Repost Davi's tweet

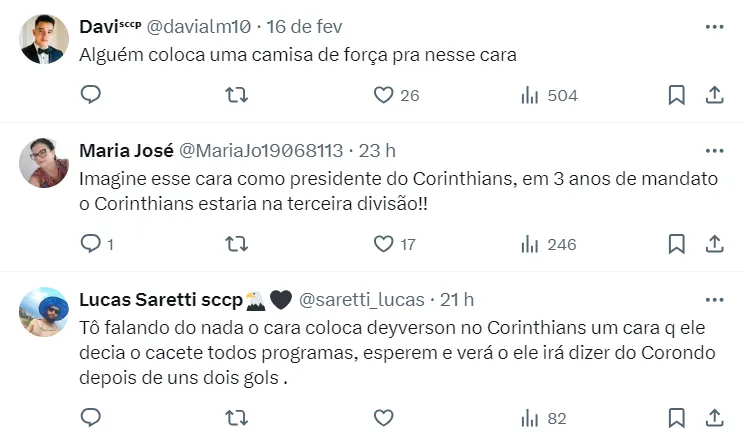(237, 95)
